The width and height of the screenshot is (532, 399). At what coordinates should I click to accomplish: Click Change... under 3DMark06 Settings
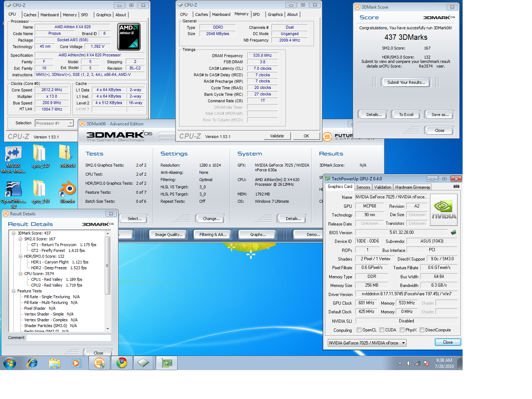coord(211,219)
